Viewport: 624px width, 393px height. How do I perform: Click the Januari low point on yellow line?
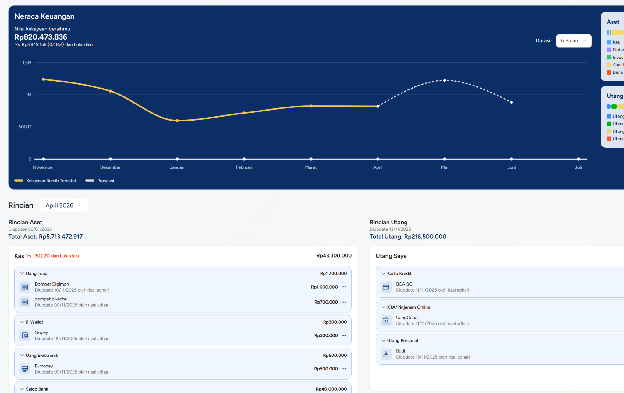click(177, 120)
